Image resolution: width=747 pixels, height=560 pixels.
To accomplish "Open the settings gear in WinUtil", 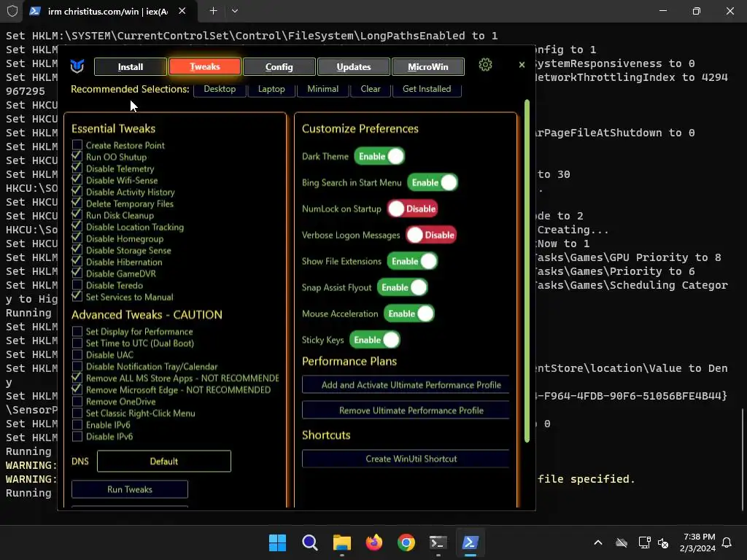I will [485, 65].
